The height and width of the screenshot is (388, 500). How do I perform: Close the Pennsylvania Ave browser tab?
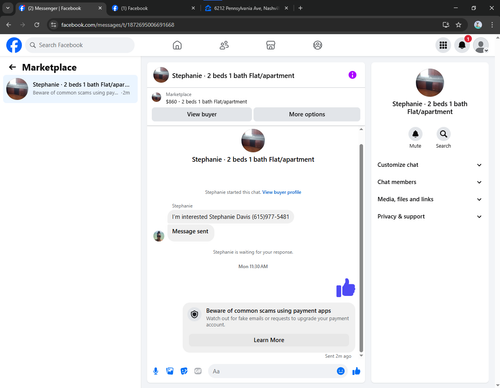tap(286, 8)
